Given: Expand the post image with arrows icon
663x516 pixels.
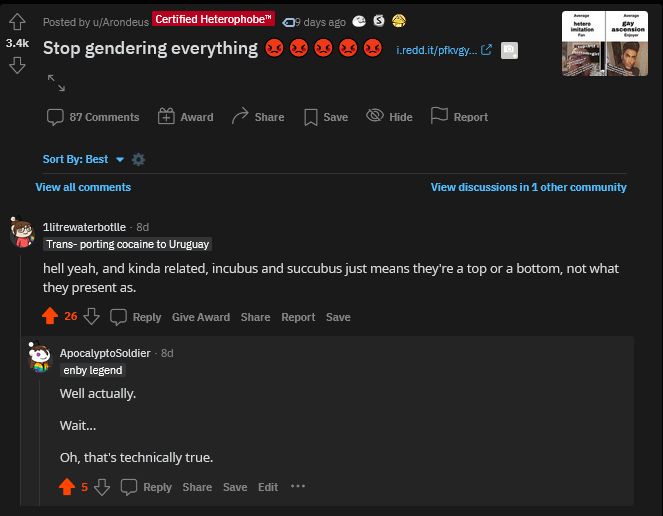Looking at the screenshot, I should pyautogui.click(x=56, y=82).
